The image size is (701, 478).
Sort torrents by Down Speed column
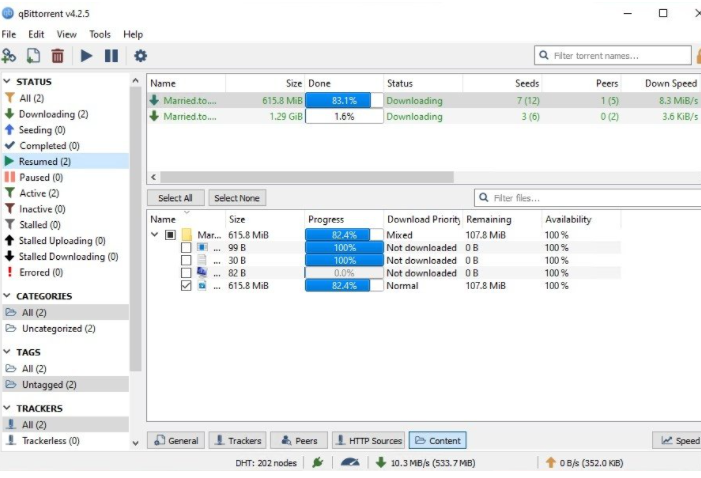pos(662,83)
